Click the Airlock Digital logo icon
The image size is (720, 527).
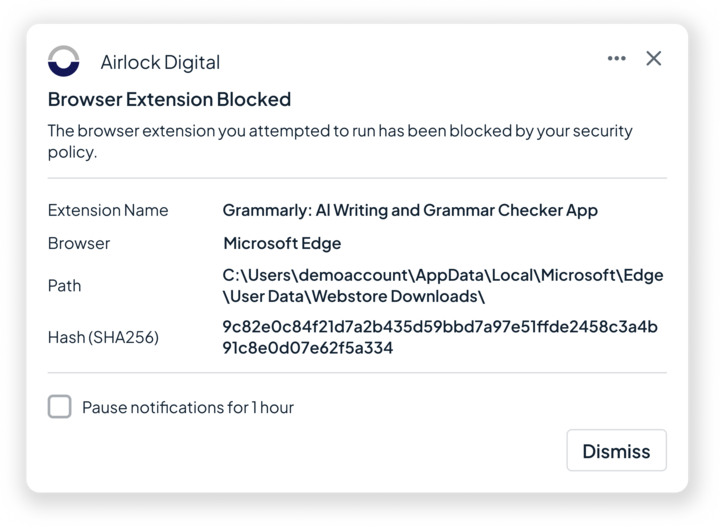(64, 61)
